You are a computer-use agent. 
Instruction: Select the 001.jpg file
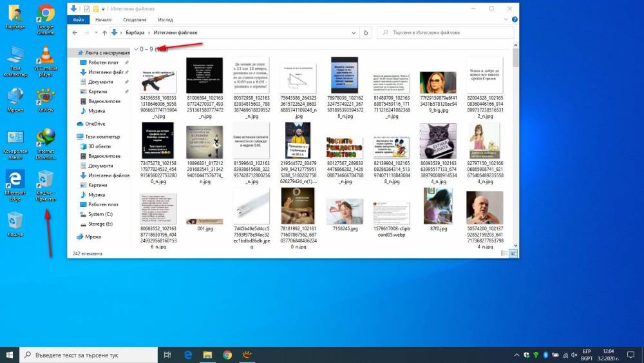point(205,224)
